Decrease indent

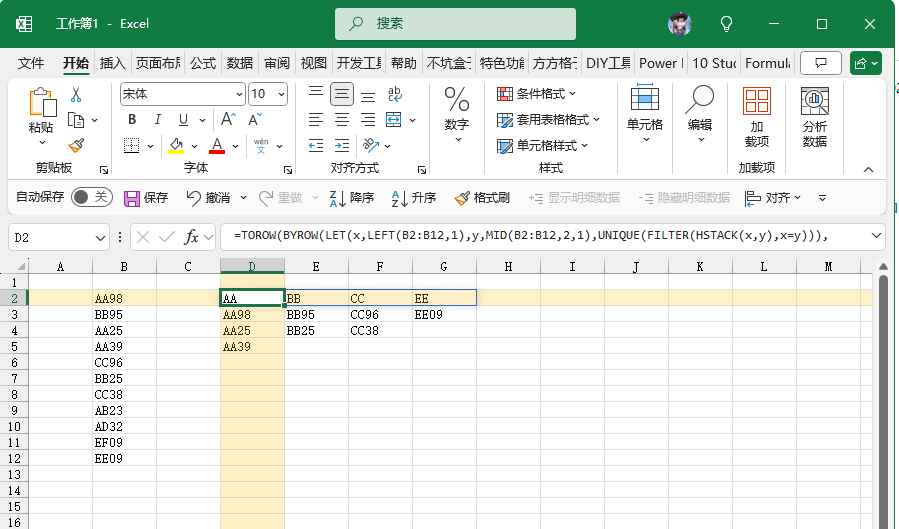pyautogui.click(x=316, y=146)
